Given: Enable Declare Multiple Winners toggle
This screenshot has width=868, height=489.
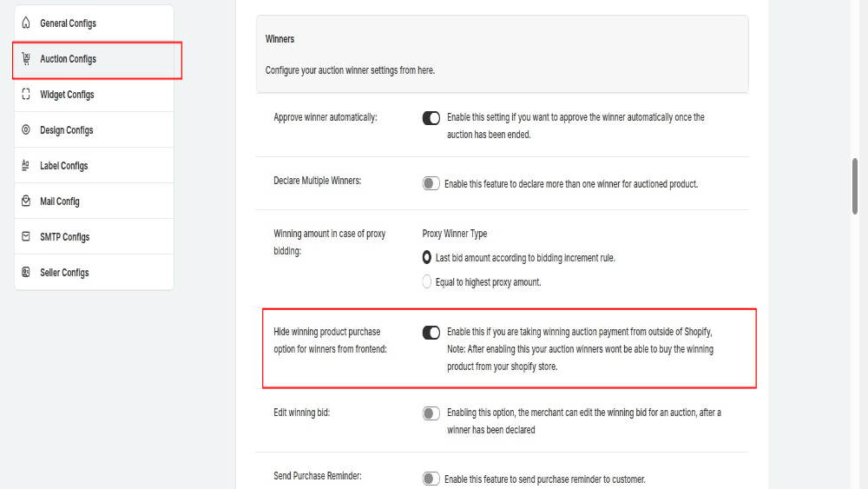Looking at the screenshot, I should click(431, 183).
